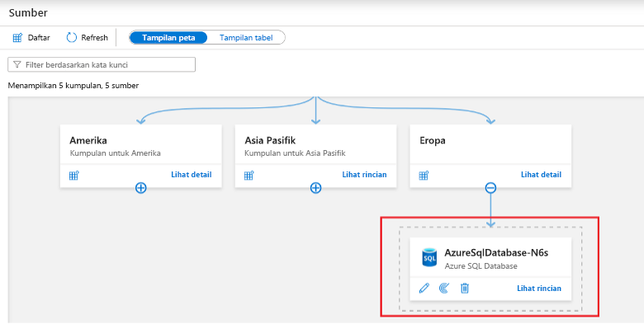Focus the keyword filter field
This screenshot has height=324, width=644.
tap(102, 65)
